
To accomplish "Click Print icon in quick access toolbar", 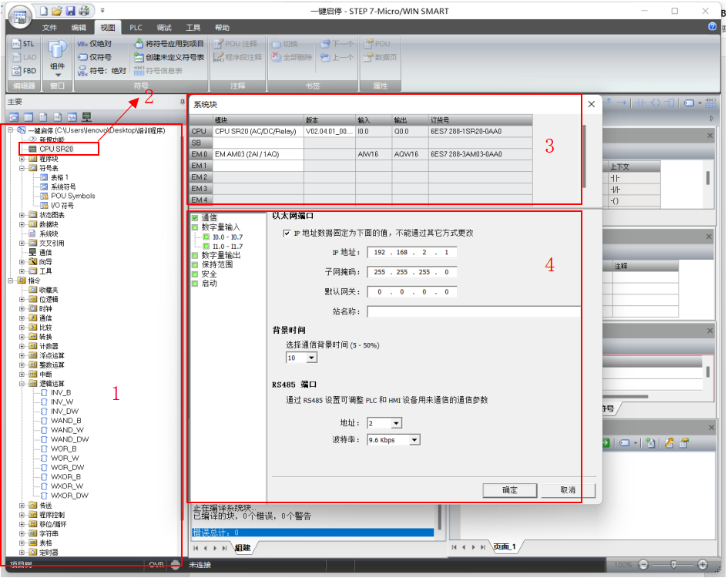I will coord(83,11).
